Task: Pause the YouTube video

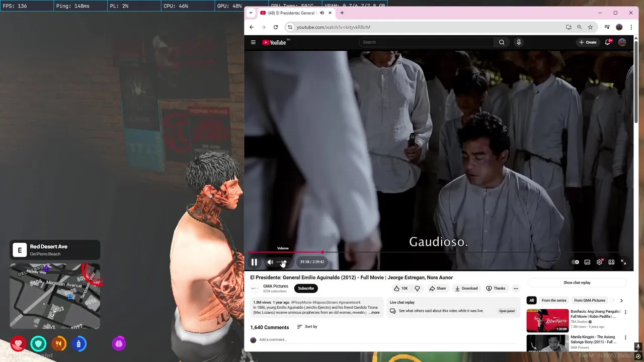Action: 254,262
